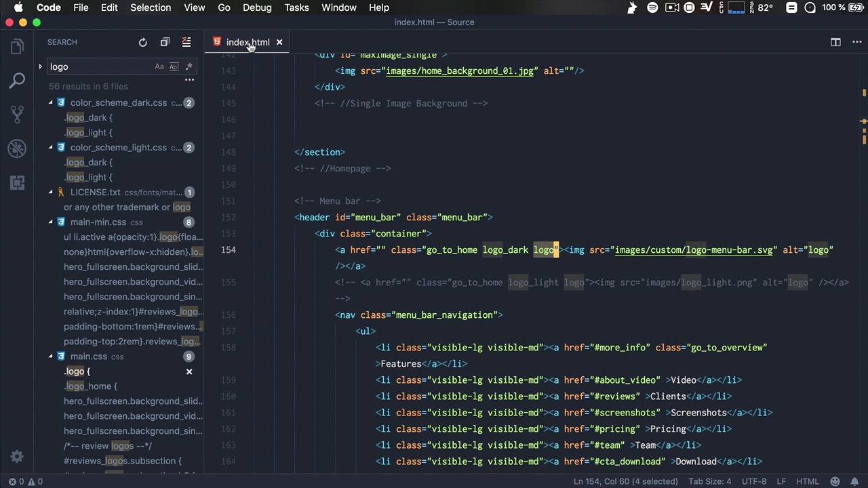868x488 pixels.
Task: Click line number 154 in gutter
Action: coord(228,249)
